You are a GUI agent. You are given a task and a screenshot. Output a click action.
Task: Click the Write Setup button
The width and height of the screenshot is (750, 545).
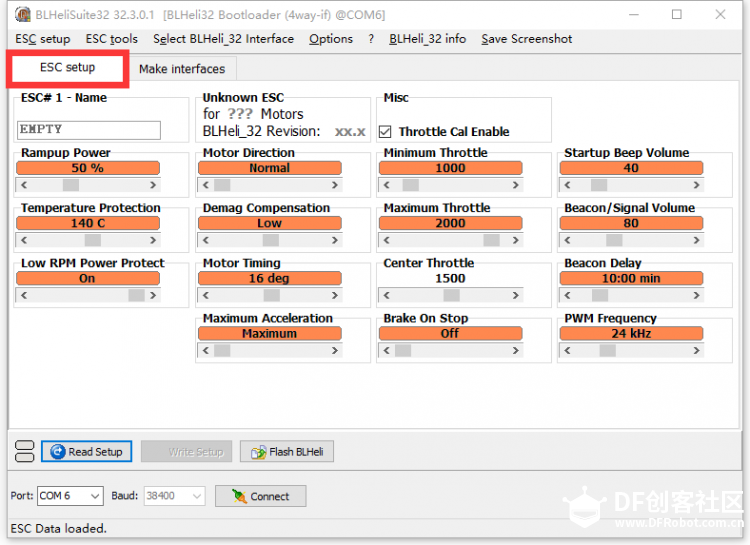(187, 451)
